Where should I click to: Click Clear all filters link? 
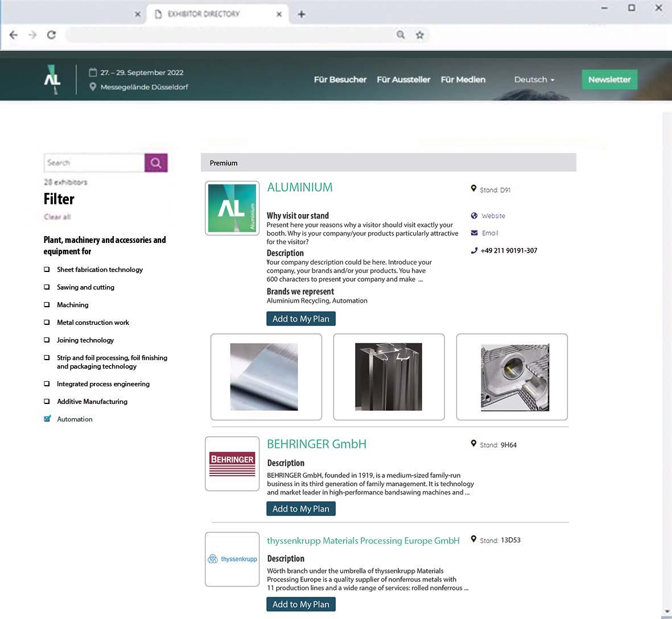pos(57,217)
